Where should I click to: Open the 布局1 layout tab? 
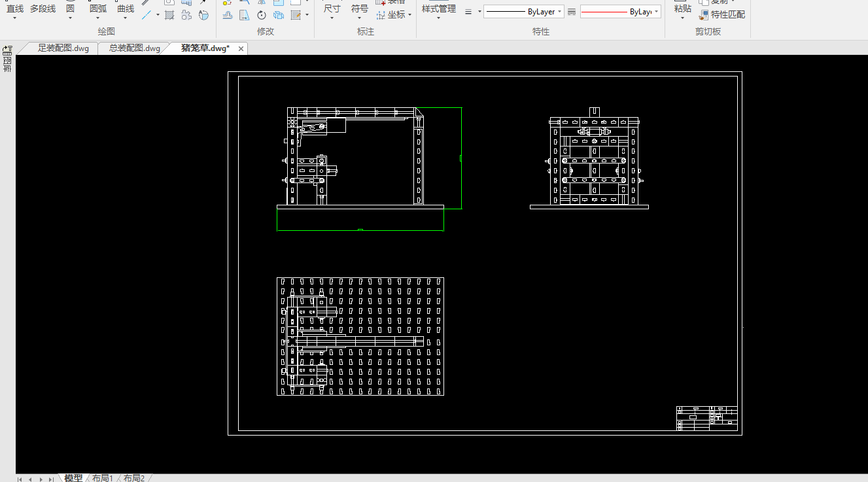point(103,478)
